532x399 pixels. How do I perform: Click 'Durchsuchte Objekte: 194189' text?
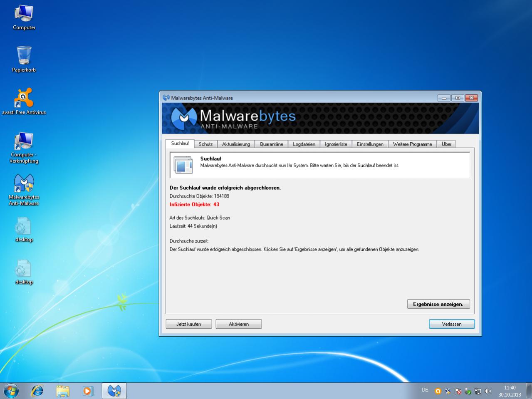click(199, 196)
